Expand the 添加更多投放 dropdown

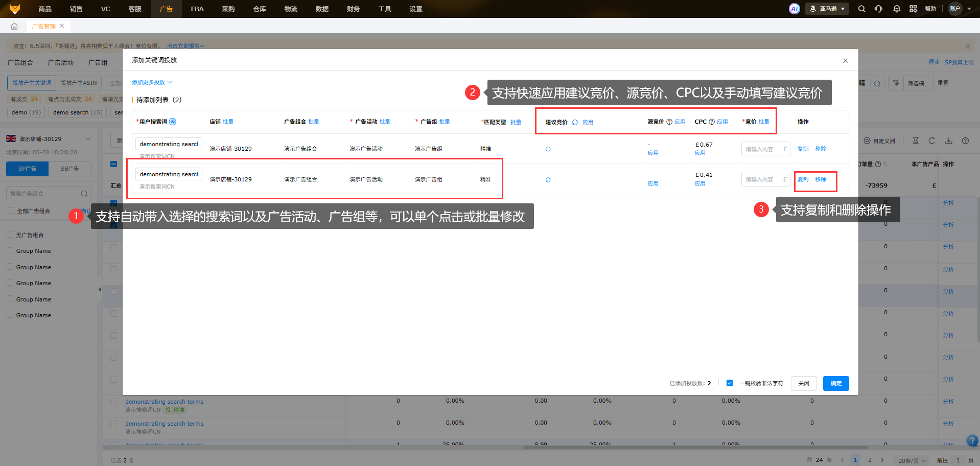click(152, 82)
